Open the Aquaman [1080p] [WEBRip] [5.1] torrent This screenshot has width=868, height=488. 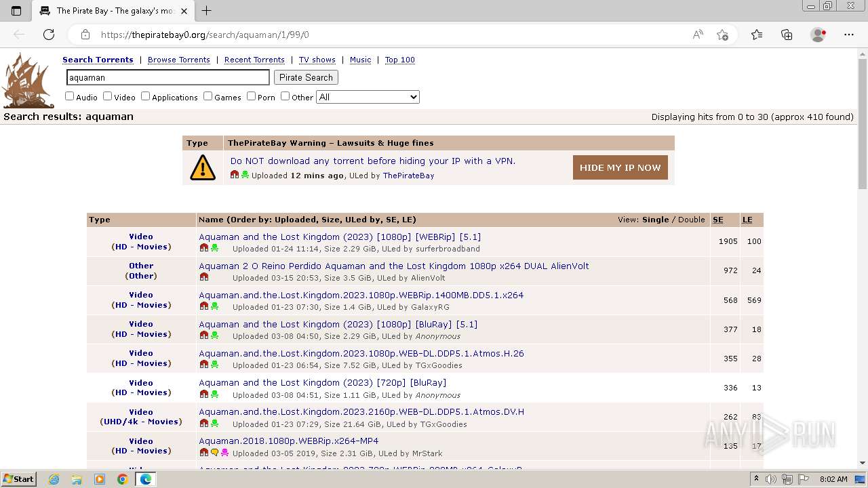340,237
